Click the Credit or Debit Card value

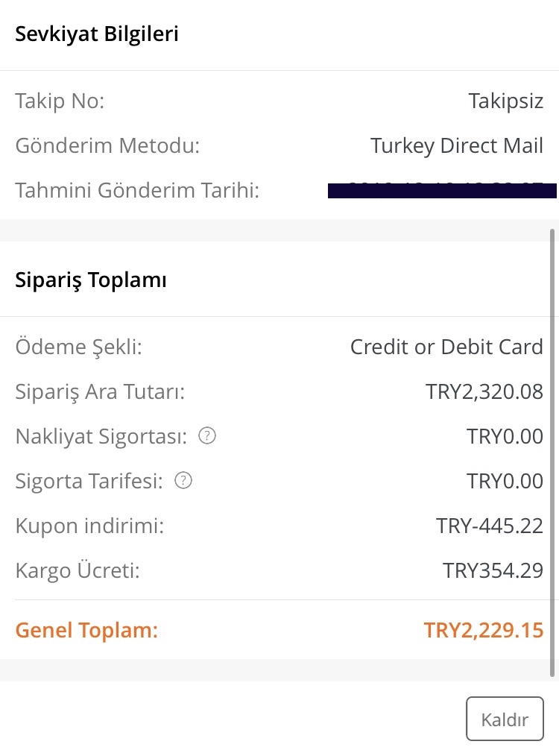tap(446, 347)
